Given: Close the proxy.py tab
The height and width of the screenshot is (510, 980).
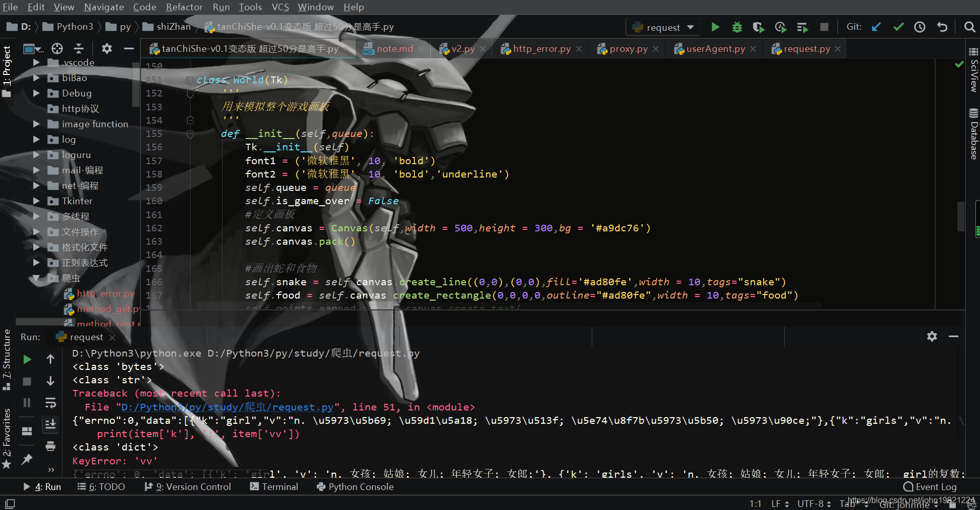Looking at the screenshot, I should (x=656, y=49).
